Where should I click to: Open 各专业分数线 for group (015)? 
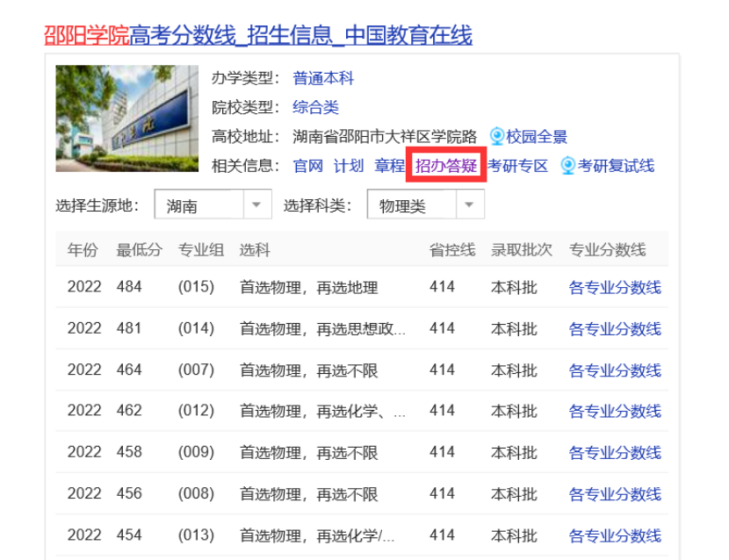coord(615,288)
